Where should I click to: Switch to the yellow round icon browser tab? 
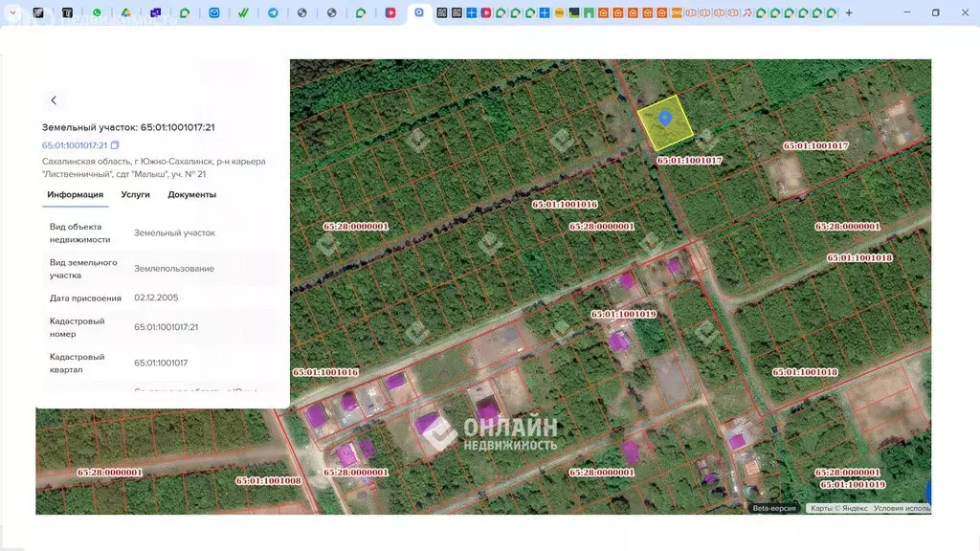tap(559, 12)
